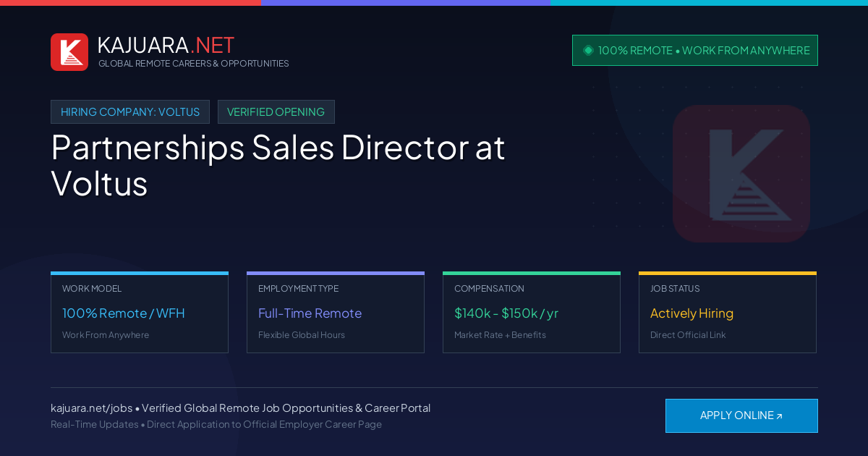Click the Actively Hiring status text
The image size is (868, 456).
(692, 313)
